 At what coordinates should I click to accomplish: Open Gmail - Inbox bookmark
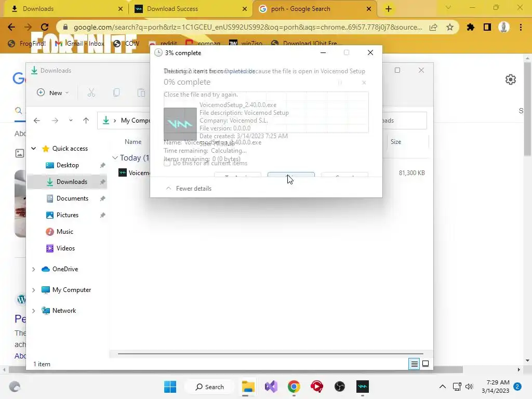(79, 44)
